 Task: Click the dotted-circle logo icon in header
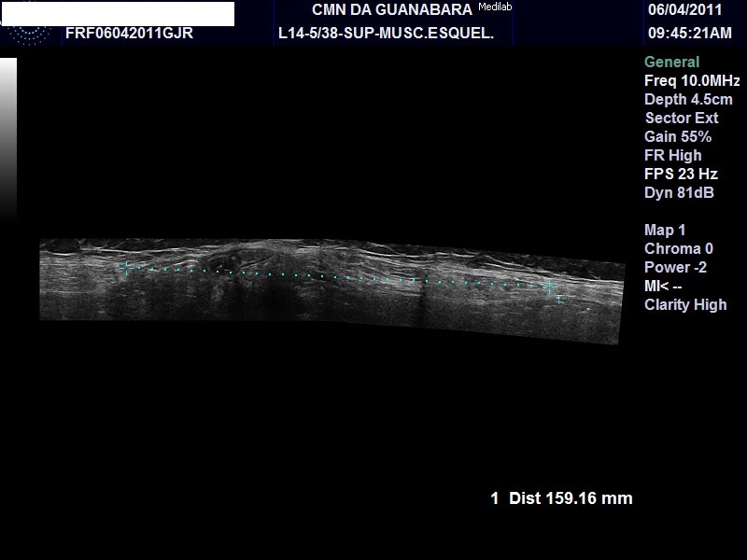click(30, 35)
